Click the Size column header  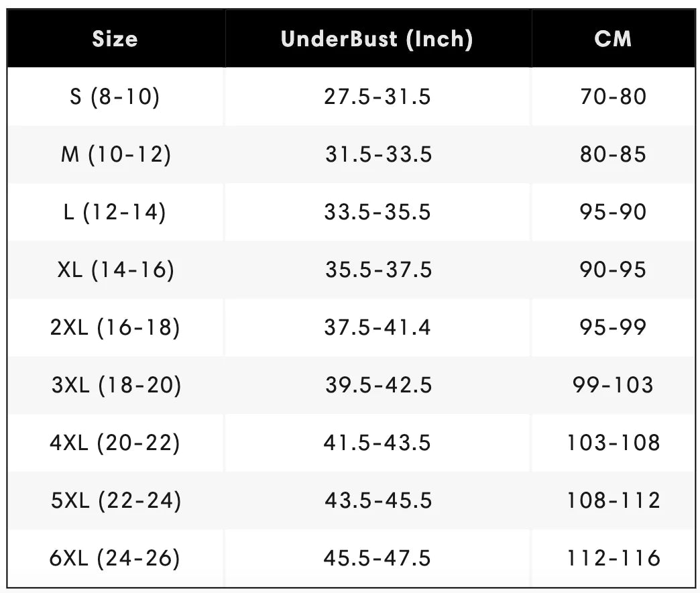coord(115,39)
